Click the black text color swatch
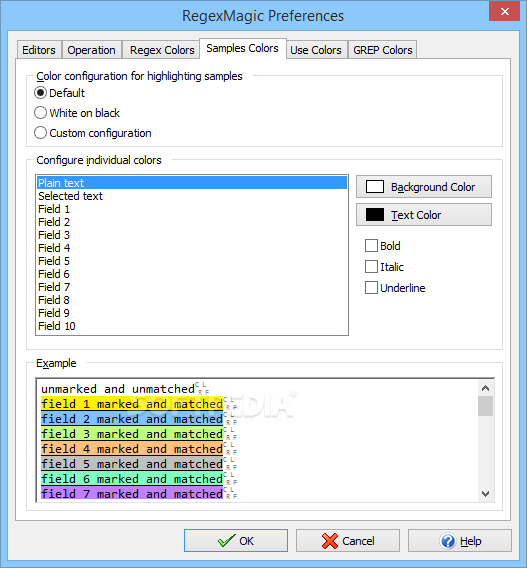This screenshot has height=568, width=527. point(375,215)
